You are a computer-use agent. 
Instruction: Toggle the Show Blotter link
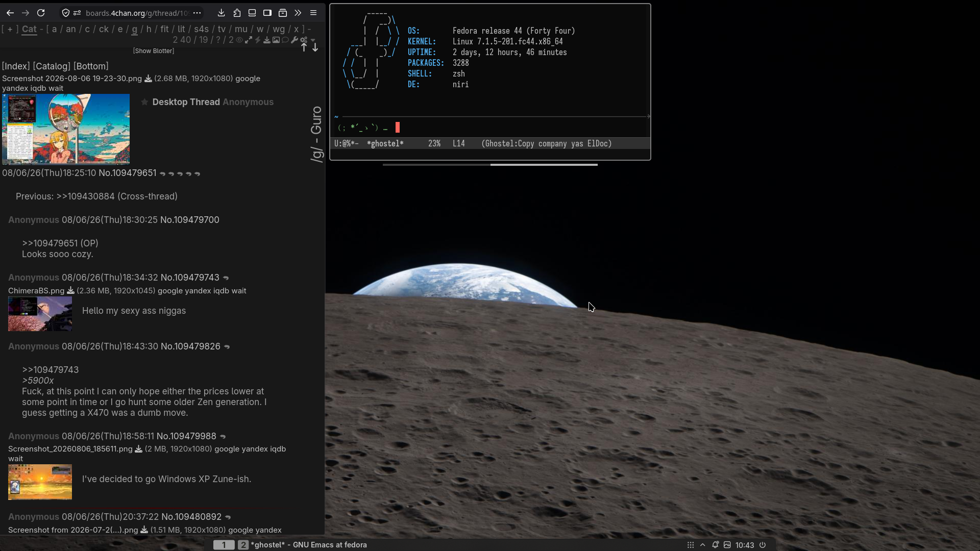(154, 51)
